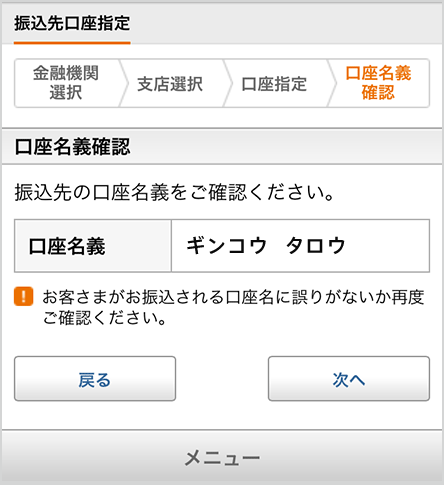Click the 口座名義 label cell
Image resolution: width=444 pixels, height=485 pixels.
tap(93, 246)
